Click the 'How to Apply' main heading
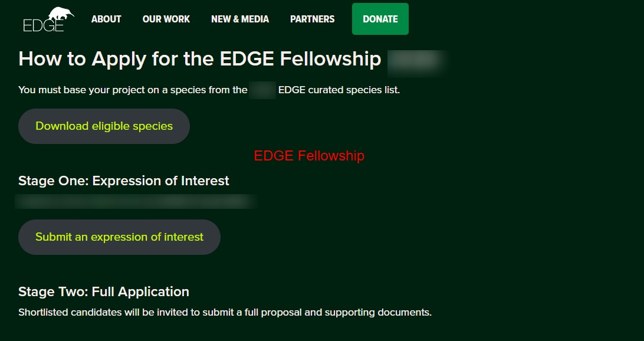Image resolution: width=644 pixels, height=341 pixels. click(x=200, y=59)
